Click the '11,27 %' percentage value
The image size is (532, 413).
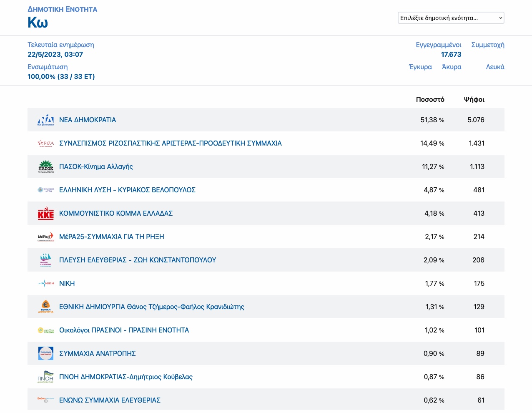click(433, 166)
